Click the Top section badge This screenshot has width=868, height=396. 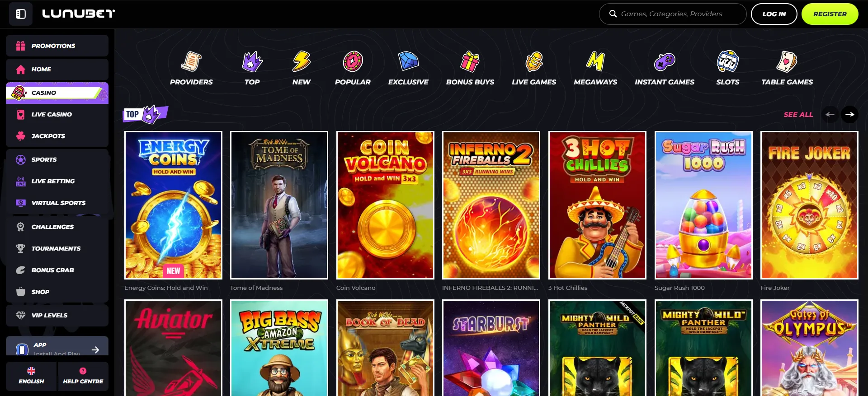tap(146, 114)
